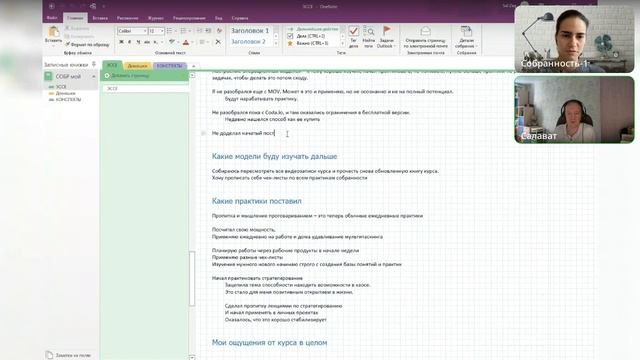
Task: Open the Файл menu
Action: [52, 18]
